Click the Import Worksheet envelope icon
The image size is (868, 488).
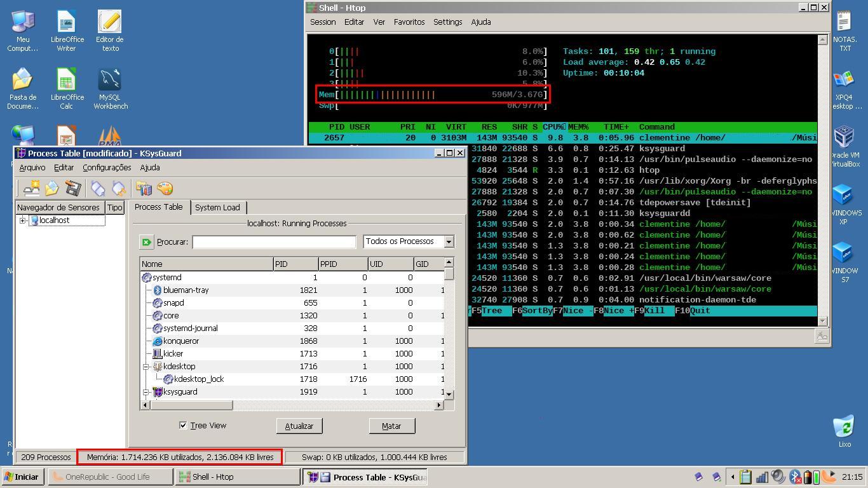[x=52, y=188]
